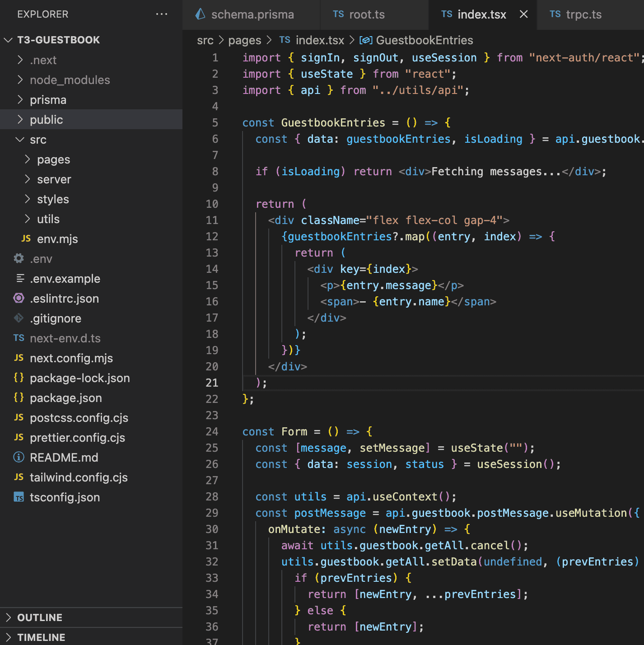Click the git icon beside .gitignore
The width and height of the screenshot is (644, 645).
(x=19, y=318)
